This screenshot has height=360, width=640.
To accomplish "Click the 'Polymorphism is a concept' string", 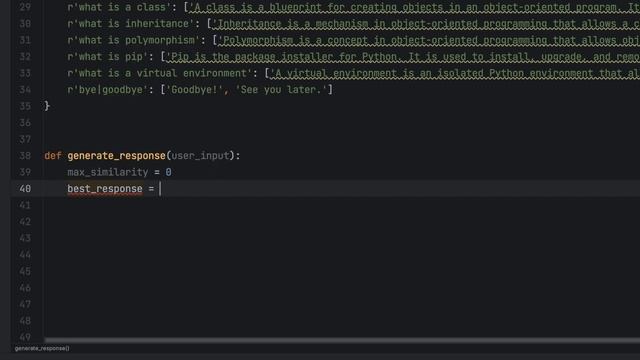I will tap(429, 40).
